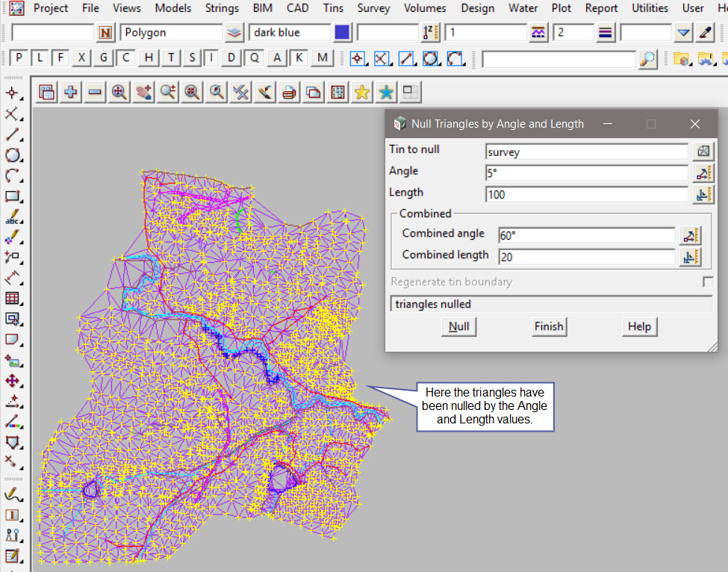The image size is (728, 572).
Task: Open the line style dropdown icon next to 1
Action: click(x=538, y=33)
